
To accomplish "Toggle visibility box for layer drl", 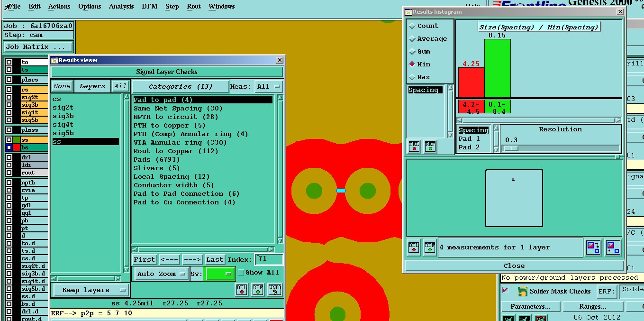I will pyautogui.click(x=9, y=157).
